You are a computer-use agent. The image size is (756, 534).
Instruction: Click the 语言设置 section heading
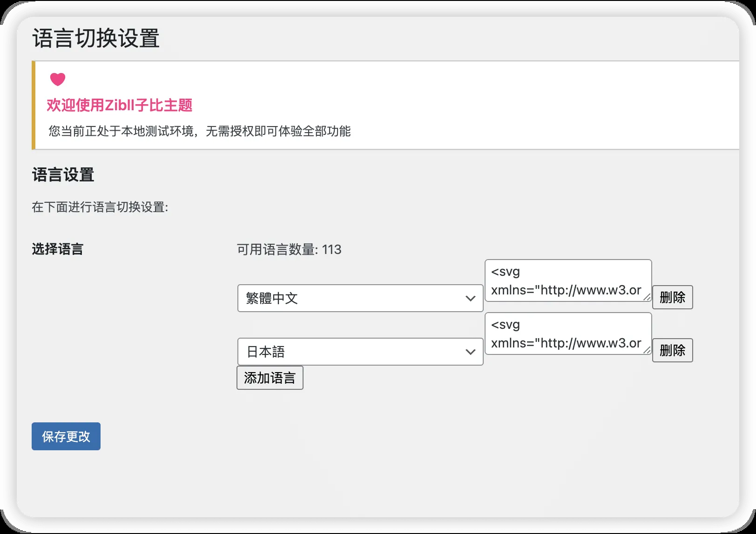(x=63, y=175)
